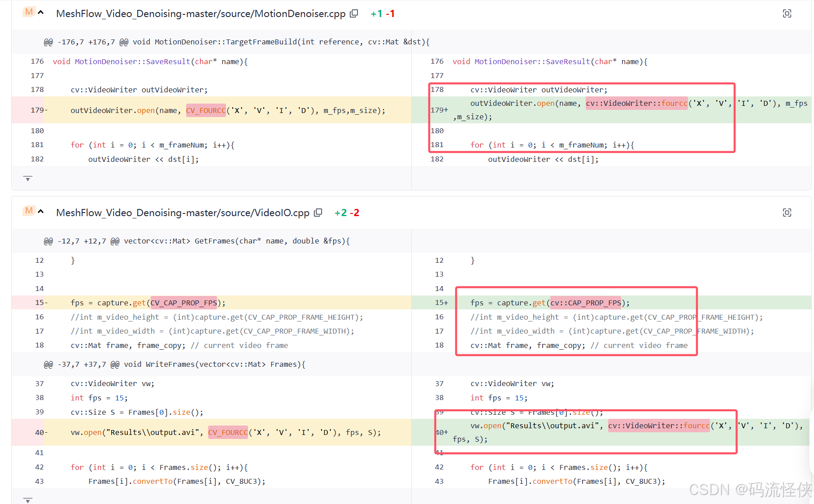814x504 pixels.
Task: Collapse the VideoIO.cpp diff section
Action: 41,211
